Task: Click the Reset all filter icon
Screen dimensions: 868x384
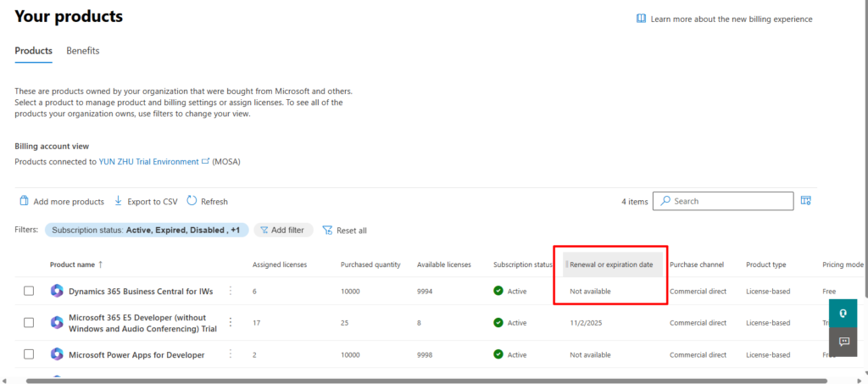Action: click(x=327, y=231)
